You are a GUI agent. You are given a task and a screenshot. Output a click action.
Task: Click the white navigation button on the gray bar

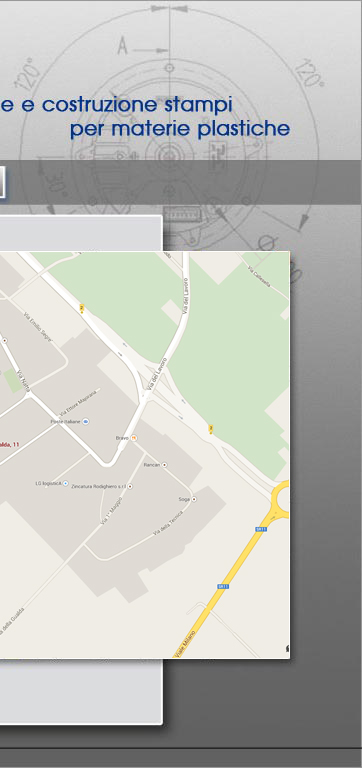[x=2, y=182]
